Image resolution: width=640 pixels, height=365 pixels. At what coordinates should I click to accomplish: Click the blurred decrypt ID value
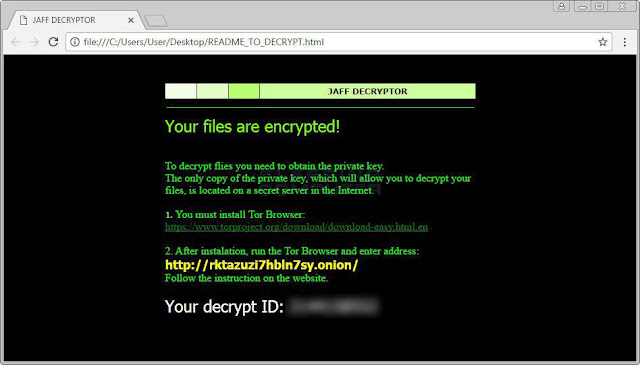pyautogui.click(x=333, y=307)
